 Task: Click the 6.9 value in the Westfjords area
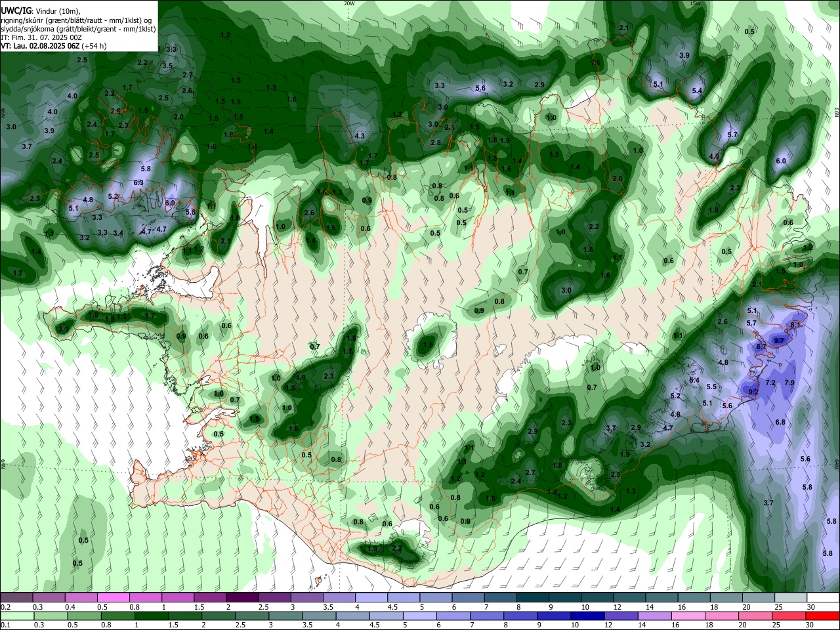(x=170, y=203)
